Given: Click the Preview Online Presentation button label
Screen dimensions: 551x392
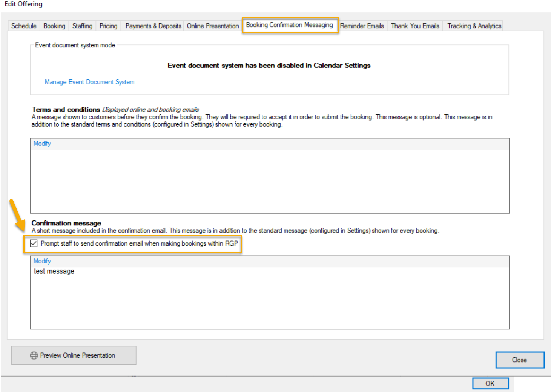Looking at the screenshot, I should 77,355.
